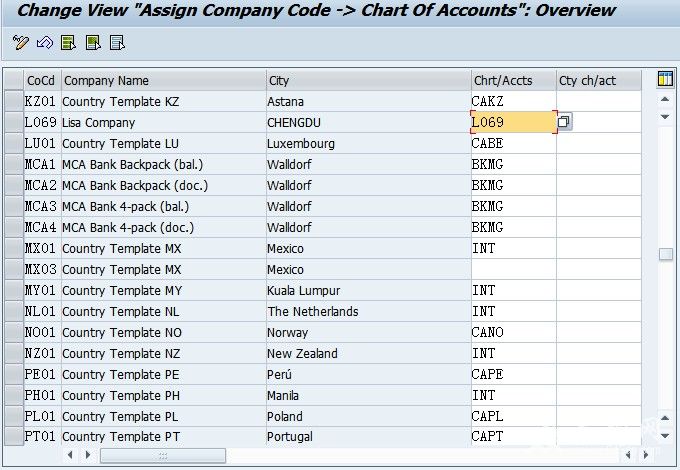Click the Deselect All toolbar icon
This screenshot has width=680, height=470.
pos(117,42)
